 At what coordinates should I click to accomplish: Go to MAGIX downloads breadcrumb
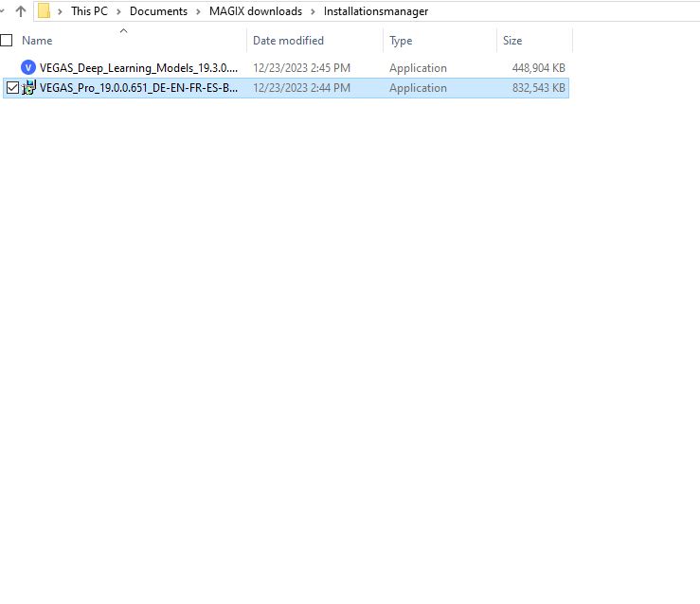pos(256,11)
